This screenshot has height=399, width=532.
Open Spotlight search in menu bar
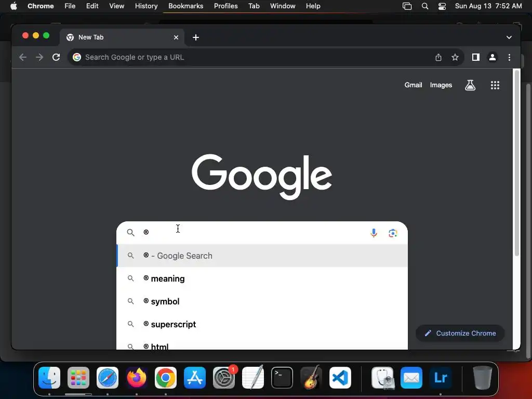[425, 6]
